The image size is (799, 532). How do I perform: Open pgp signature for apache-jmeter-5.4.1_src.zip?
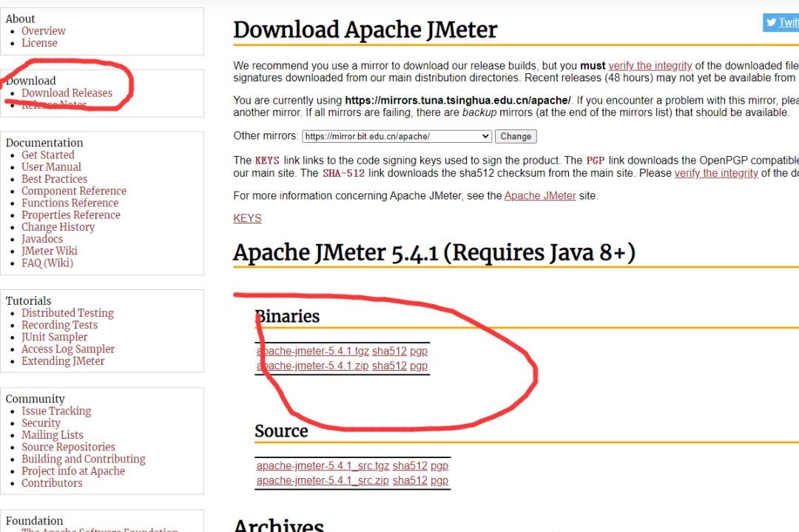point(439,481)
